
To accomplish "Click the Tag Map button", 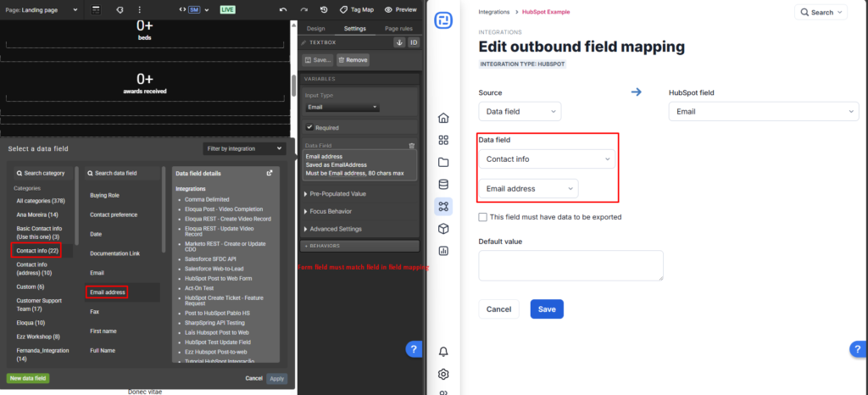I will point(357,10).
